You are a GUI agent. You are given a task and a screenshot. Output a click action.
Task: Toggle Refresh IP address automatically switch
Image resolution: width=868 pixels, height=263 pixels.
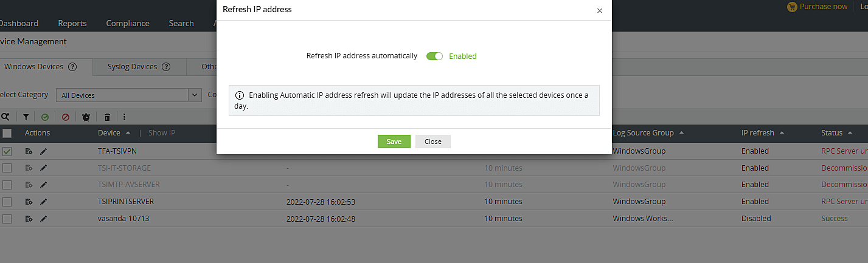pos(434,56)
